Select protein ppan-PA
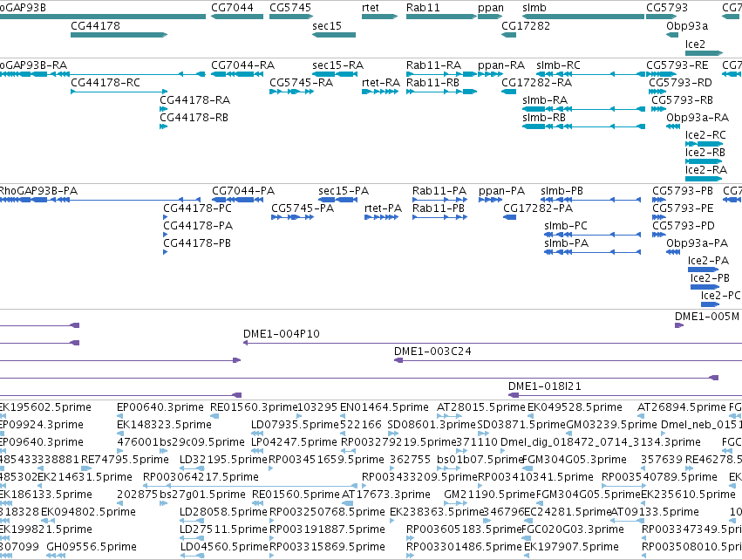Image resolution: width=742 pixels, height=560 pixels. point(490,200)
